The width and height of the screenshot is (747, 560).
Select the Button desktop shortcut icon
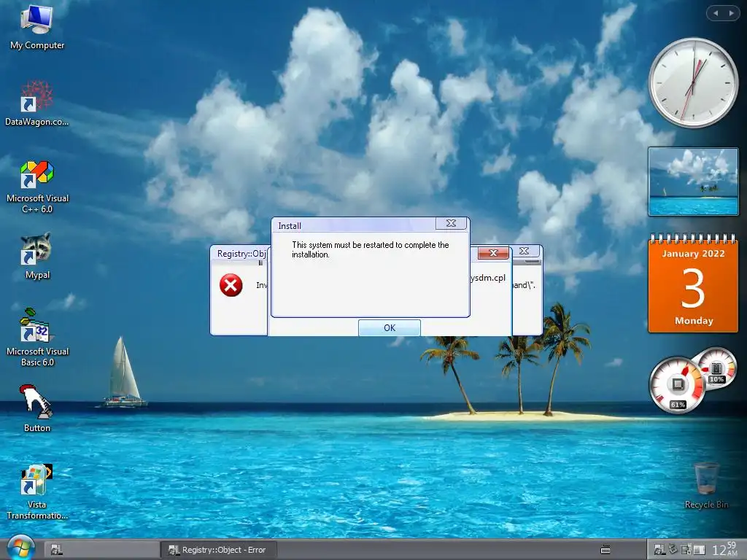tap(36, 408)
